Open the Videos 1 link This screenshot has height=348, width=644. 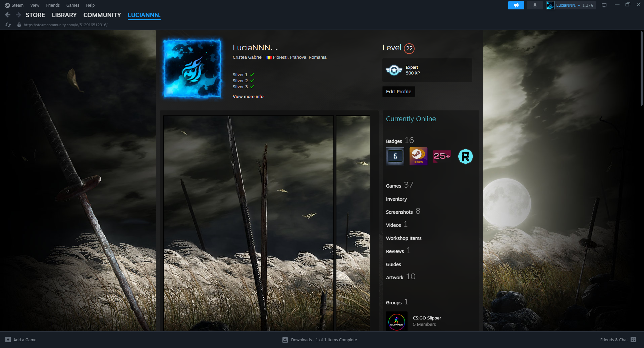click(x=397, y=225)
